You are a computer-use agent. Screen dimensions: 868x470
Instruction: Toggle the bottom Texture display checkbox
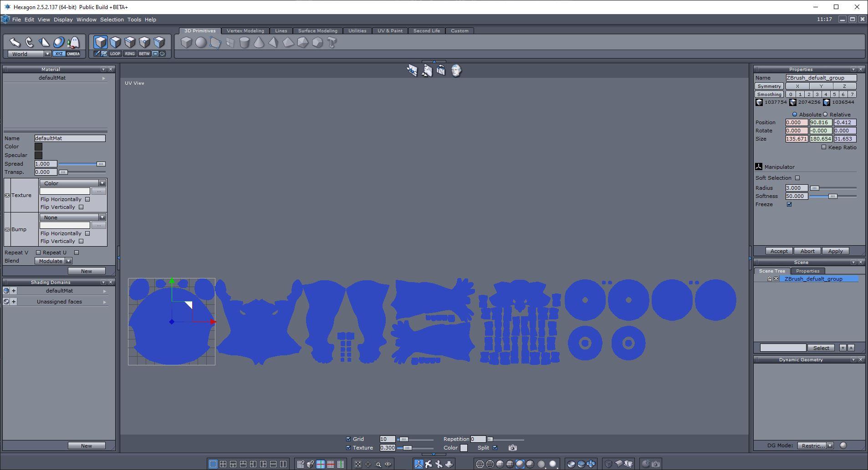click(348, 448)
